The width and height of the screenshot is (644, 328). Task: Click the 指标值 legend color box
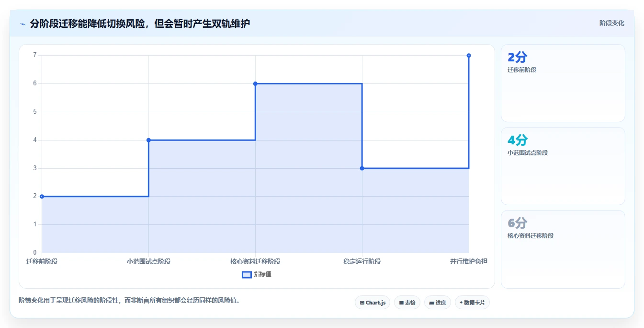tap(247, 275)
